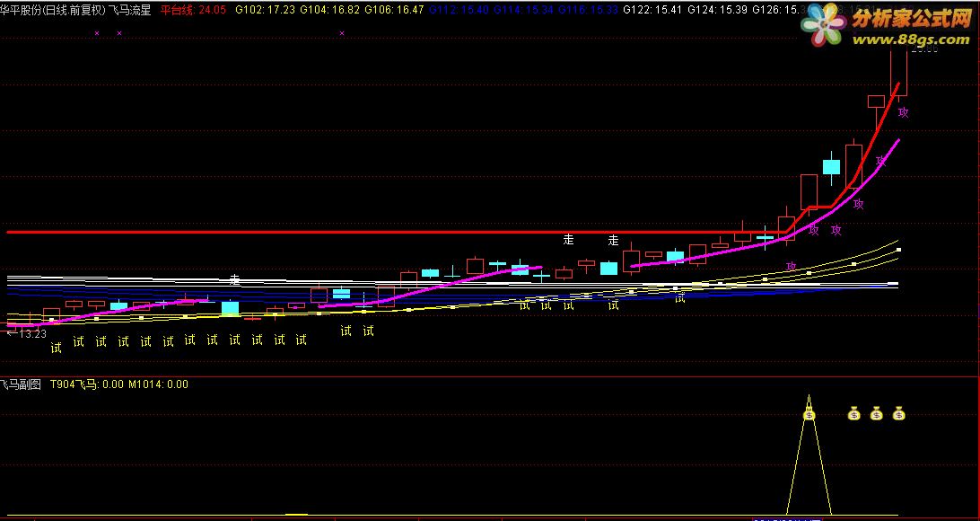Select the G106: 16.47 value
Screen dimensions: 980x521
[x=394, y=10]
